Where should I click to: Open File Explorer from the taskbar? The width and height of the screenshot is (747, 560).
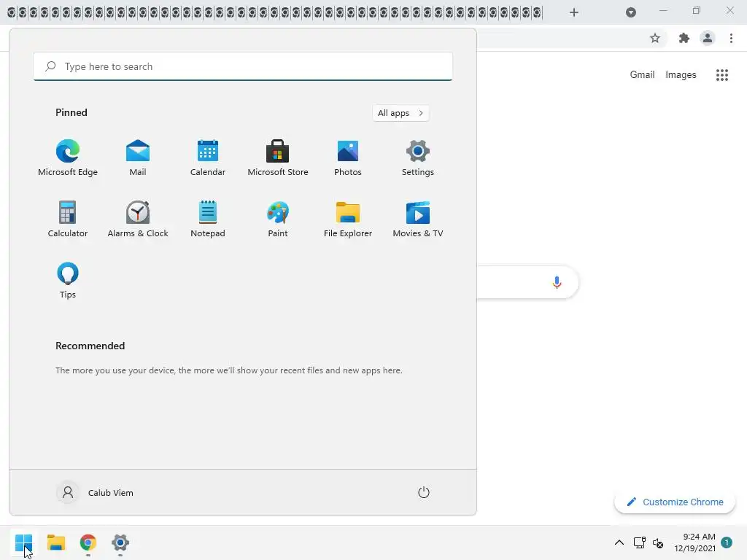tap(55, 542)
